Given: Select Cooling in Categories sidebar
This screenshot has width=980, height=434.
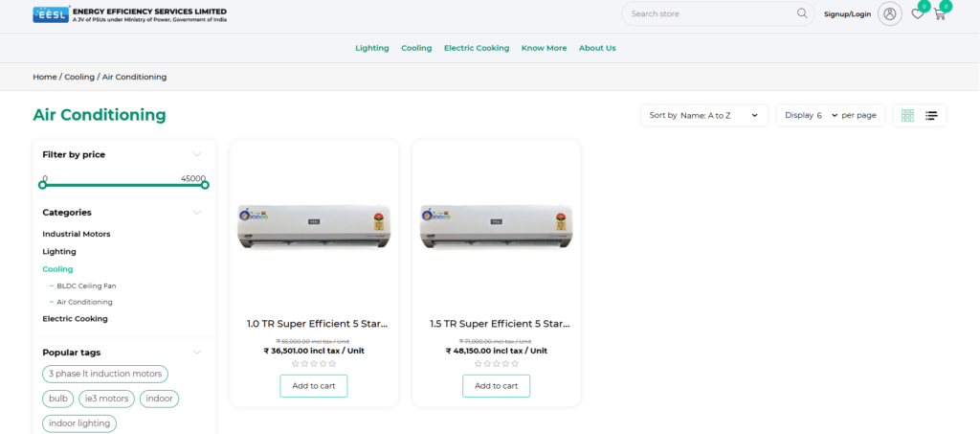Looking at the screenshot, I should [x=57, y=269].
